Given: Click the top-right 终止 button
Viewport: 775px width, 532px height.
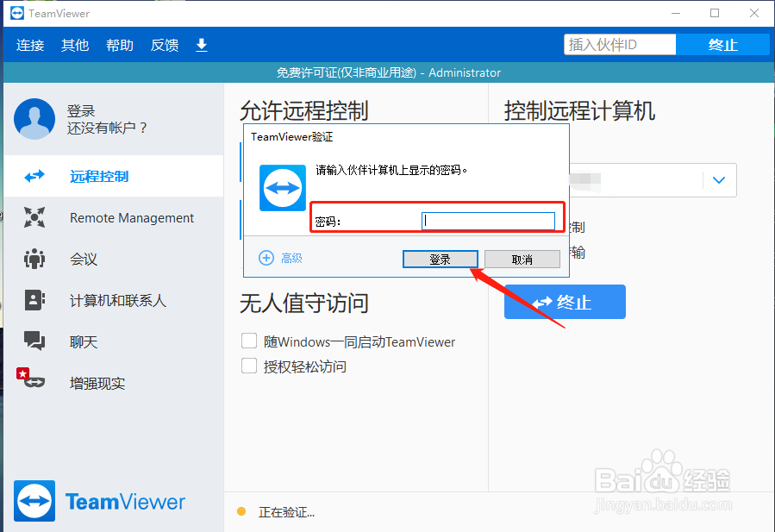Looking at the screenshot, I should click(x=722, y=45).
